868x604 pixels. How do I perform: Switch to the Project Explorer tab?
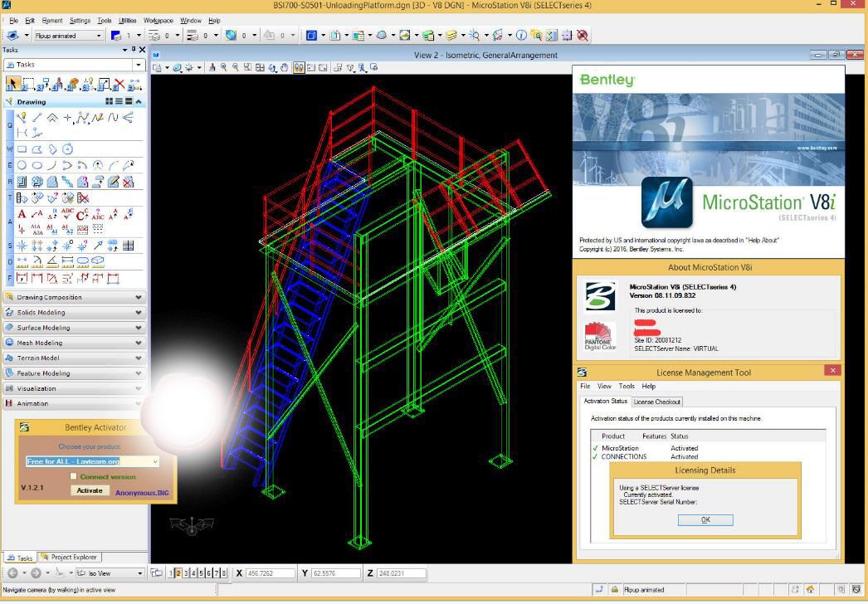tap(69, 557)
